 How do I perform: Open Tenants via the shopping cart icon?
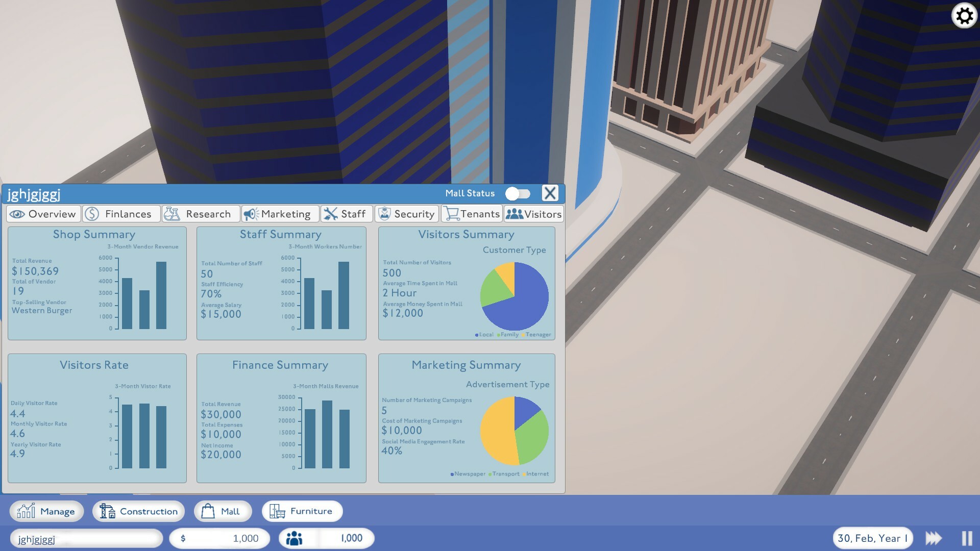(x=451, y=214)
